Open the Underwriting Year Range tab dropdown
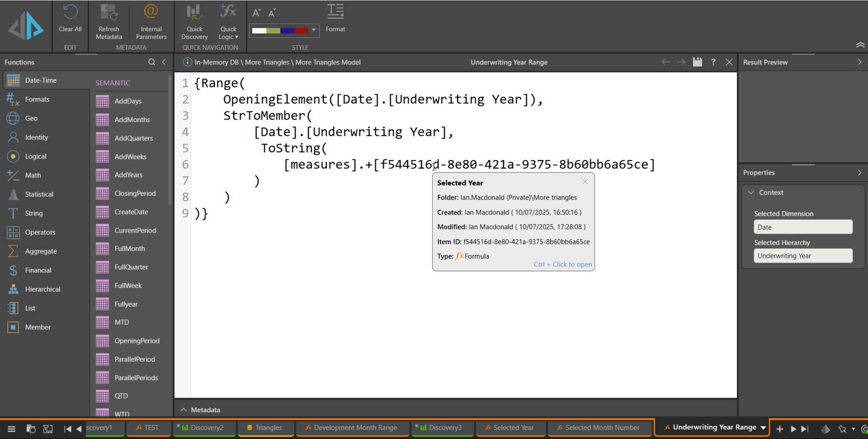Viewport: 868px width, 439px height. click(x=763, y=428)
